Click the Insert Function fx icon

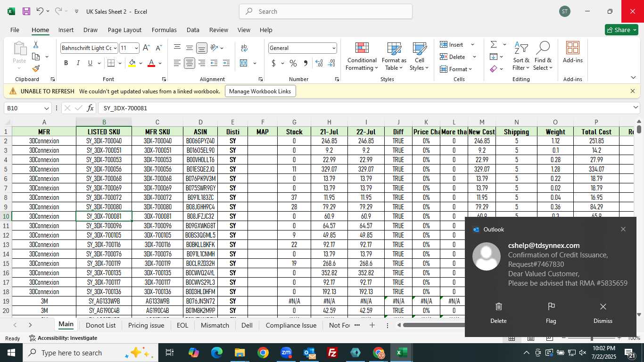click(x=91, y=108)
